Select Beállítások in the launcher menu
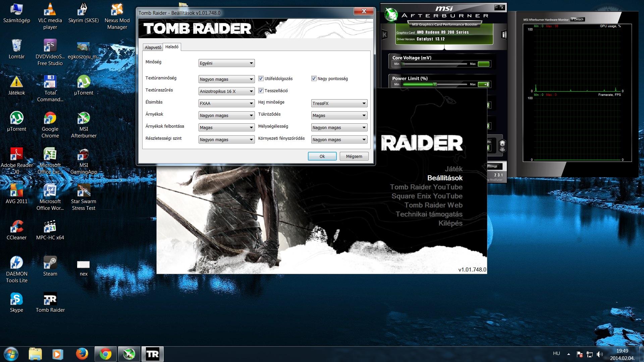The height and width of the screenshot is (362, 644). [445, 178]
